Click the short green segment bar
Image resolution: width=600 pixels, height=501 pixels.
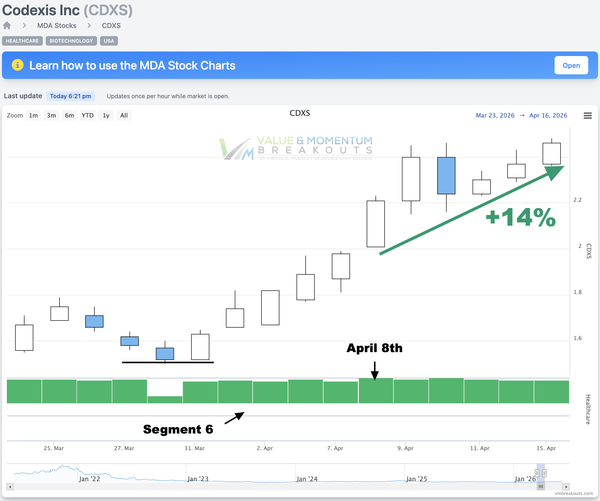click(x=165, y=400)
